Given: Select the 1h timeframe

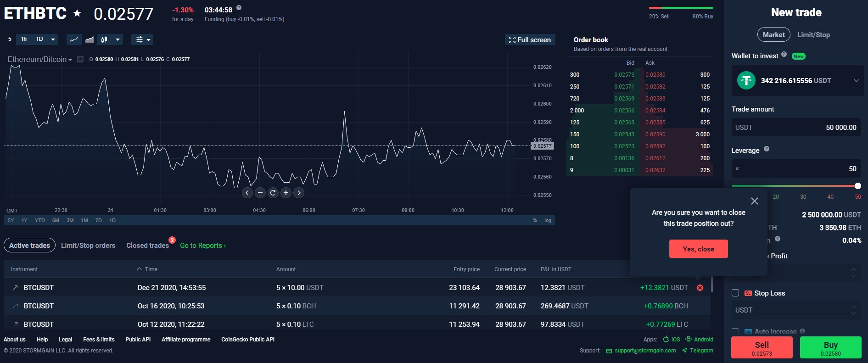Looking at the screenshot, I should [24, 39].
